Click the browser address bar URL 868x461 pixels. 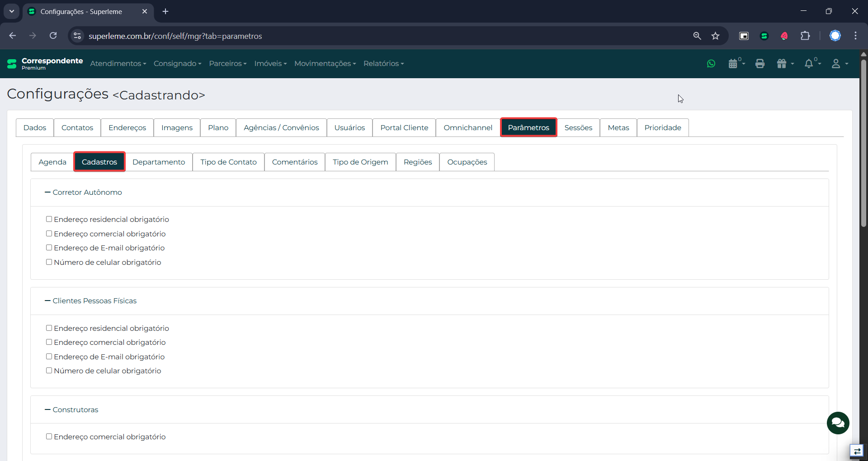click(175, 36)
